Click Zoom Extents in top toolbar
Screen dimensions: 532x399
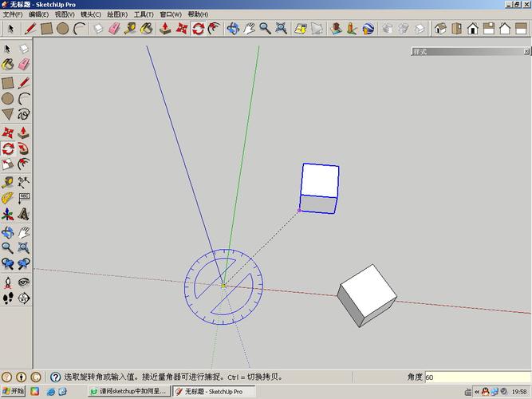coord(281,29)
